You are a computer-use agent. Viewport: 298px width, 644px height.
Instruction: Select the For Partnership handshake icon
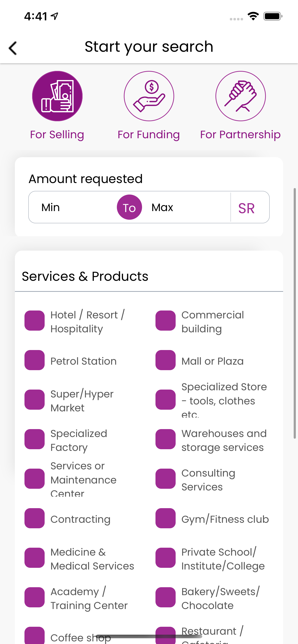241,96
